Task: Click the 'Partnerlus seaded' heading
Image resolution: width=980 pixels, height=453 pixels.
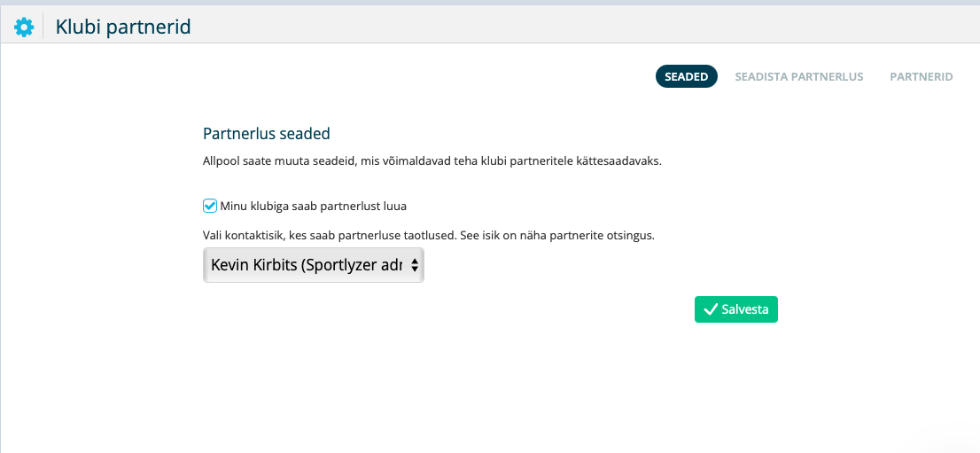Action: tap(266, 133)
